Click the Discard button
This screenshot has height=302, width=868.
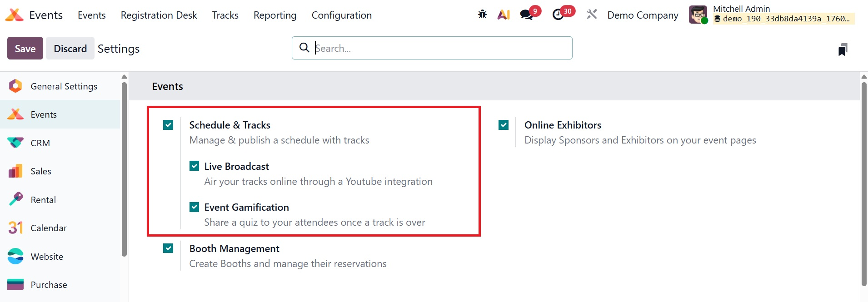(70, 48)
